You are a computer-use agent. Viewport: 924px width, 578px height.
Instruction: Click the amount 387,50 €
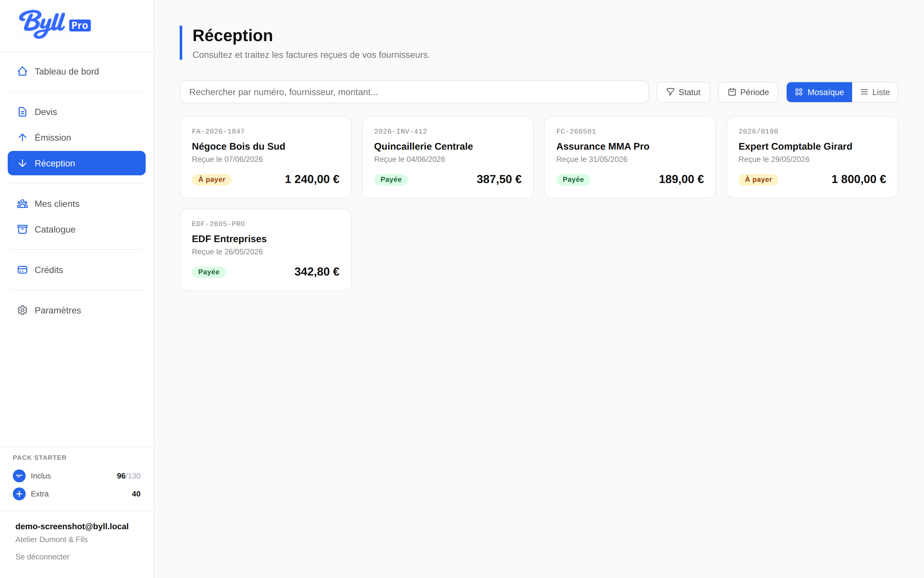499,179
